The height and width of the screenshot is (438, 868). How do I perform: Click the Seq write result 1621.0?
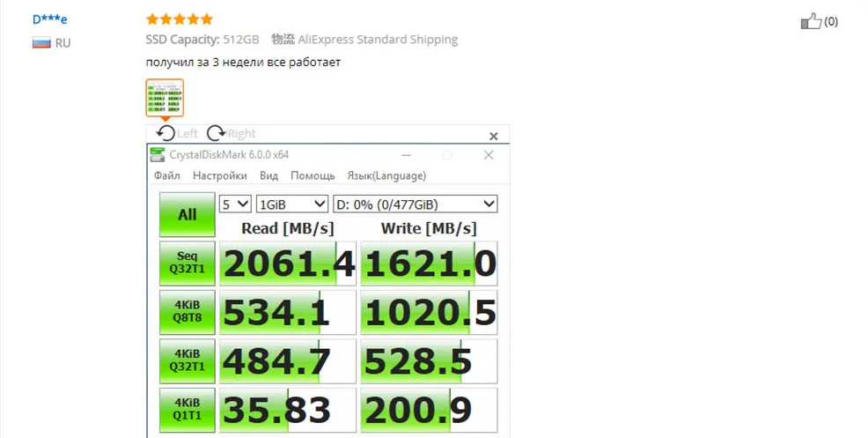pyautogui.click(x=429, y=264)
